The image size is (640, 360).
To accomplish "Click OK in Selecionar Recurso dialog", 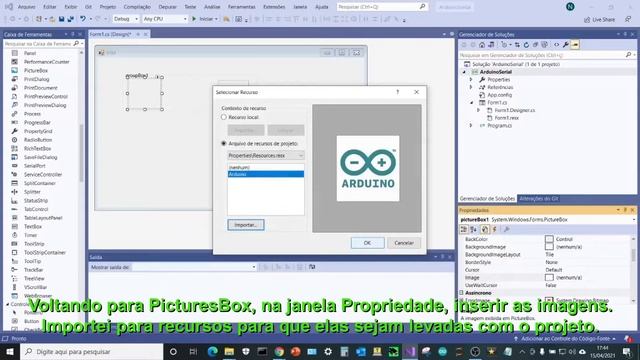I will 367,243.
